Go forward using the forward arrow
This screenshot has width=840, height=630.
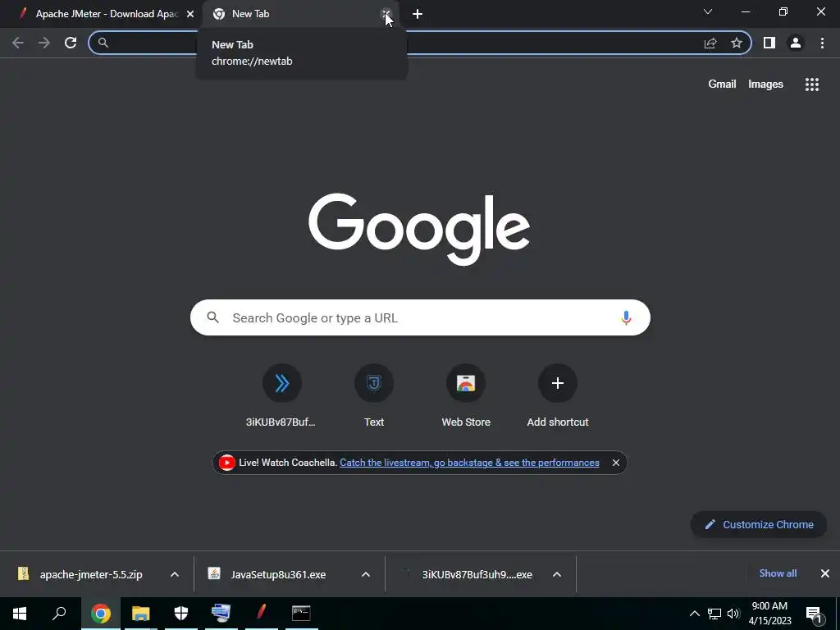(x=44, y=43)
